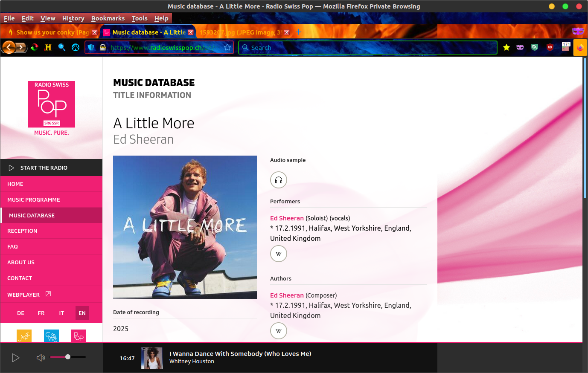Viewport: 588px width, 373px height.
Task: Reload the page with the green-red arrows icon
Action: (x=34, y=47)
